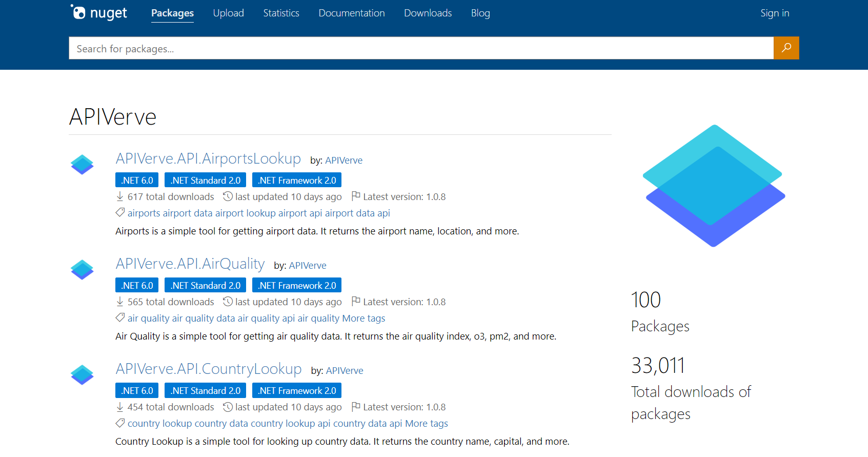The height and width of the screenshot is (457, 868).
Task: Click the 'country data' tag link
Action: tap(221, 423)
